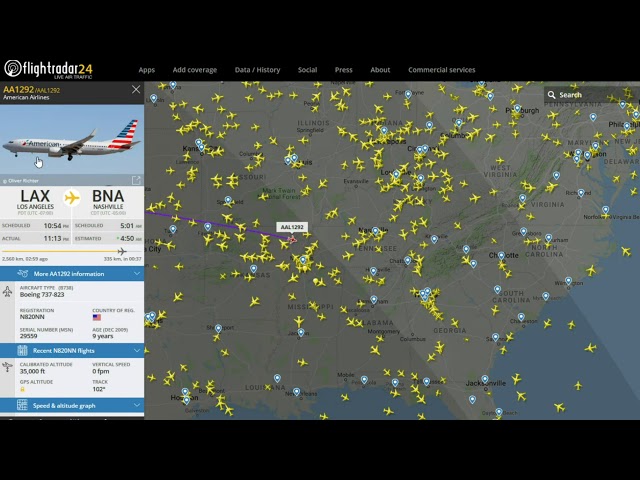Click the yellow plane icon between LAX and BNA
Viewport: 640px width, 480px height.
(x=72, y=198)
